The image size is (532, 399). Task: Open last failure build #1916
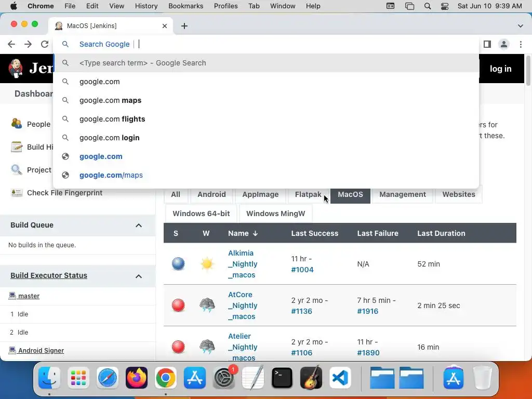tap(367, 311)
